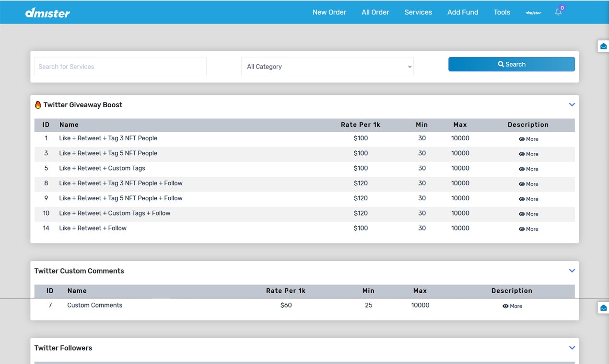View More for Like + Retweet + Follow

click(x=528, y=229)
